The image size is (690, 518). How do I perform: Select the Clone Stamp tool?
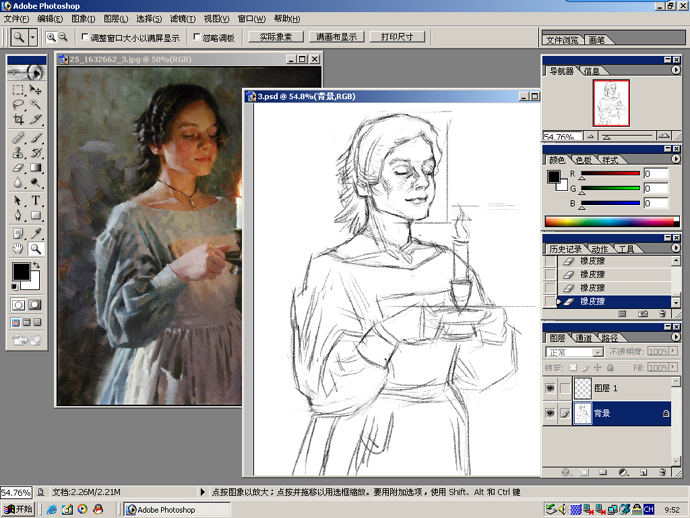coord(18,153)
